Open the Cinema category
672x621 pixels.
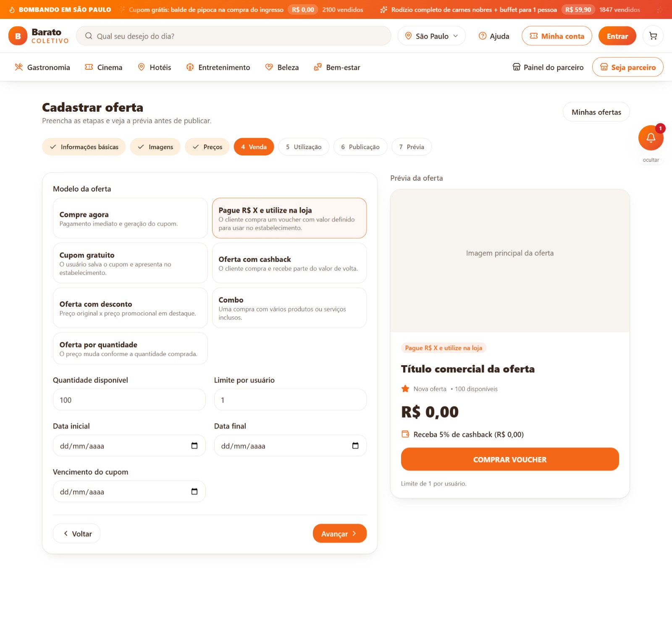click(x=103, y=67)
